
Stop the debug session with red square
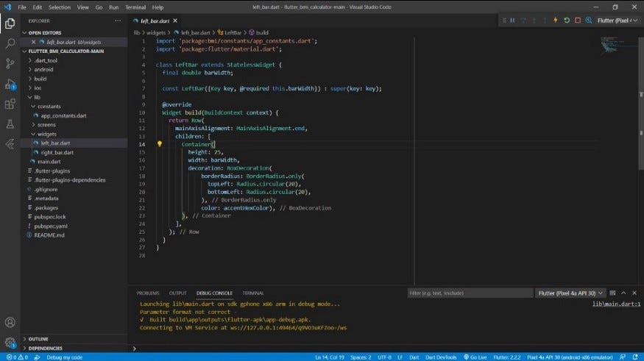tap(578, 20)
